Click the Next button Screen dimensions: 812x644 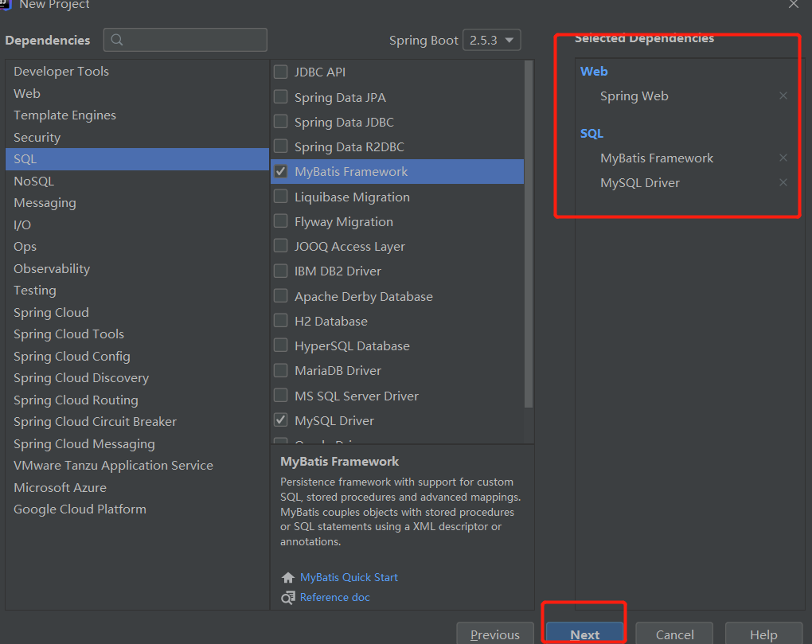584,634
